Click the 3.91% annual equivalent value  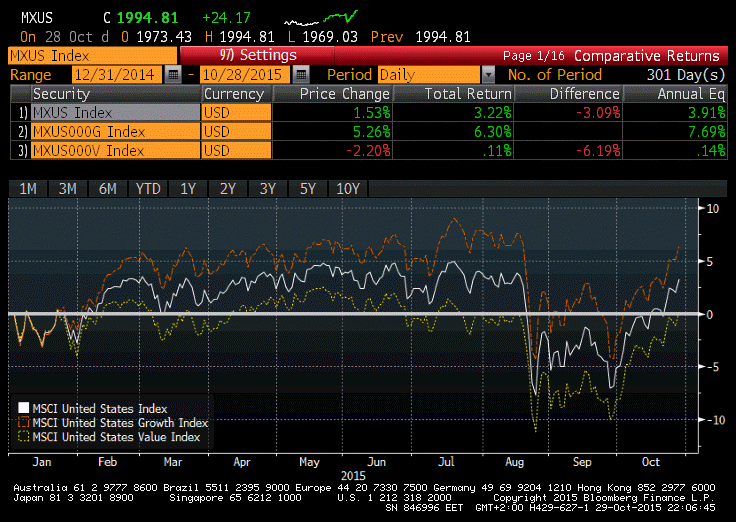coord(707,113)
